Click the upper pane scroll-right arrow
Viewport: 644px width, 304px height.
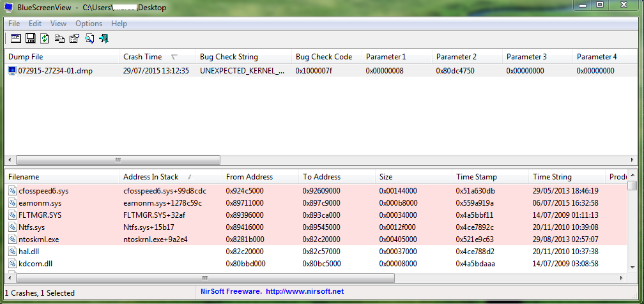click(x=632, y=160)
